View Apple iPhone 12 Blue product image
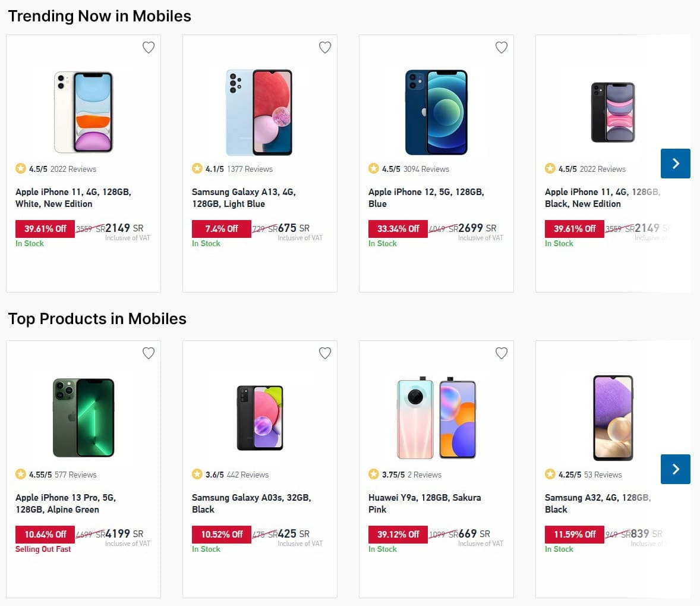Screen dimensions: 700x606 click(436, 112)
